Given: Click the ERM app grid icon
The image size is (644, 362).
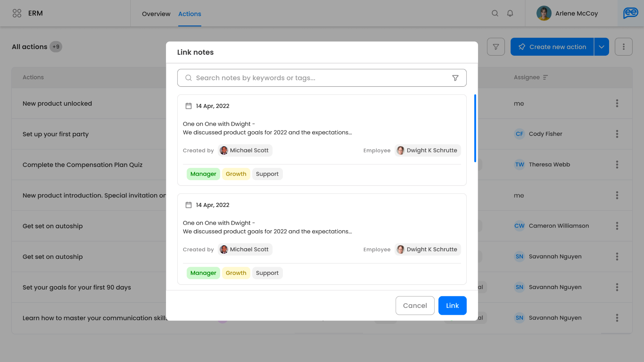Looking at the screenshot, I should [17, 13].
